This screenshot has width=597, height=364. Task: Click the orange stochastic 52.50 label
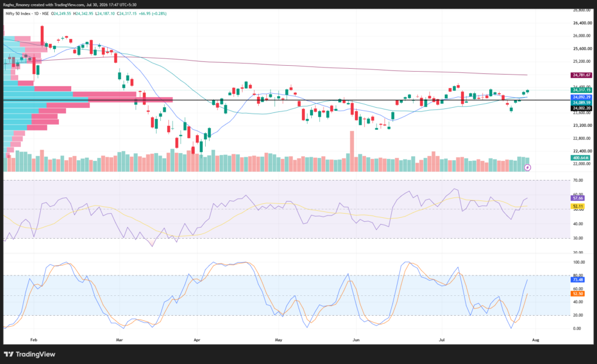pos(578,294)
